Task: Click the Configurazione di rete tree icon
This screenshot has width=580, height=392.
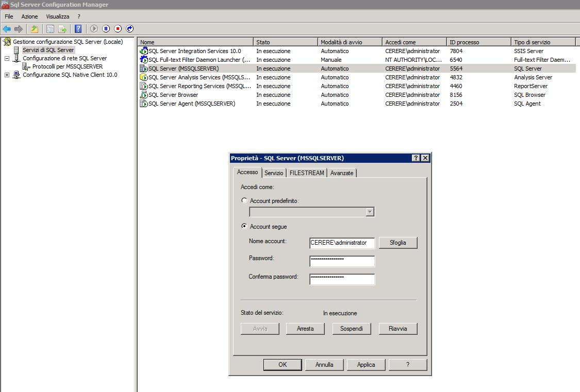Action: point(16,58)
